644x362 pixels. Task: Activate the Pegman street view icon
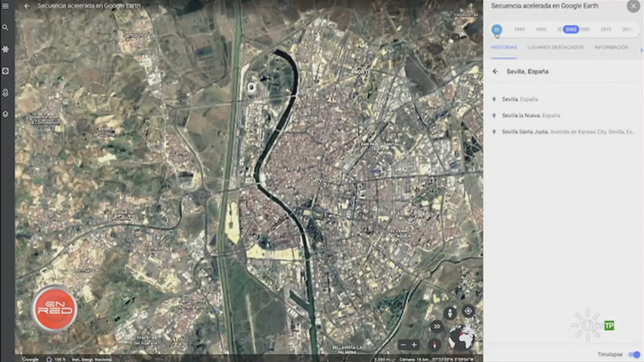click(450, 313)
